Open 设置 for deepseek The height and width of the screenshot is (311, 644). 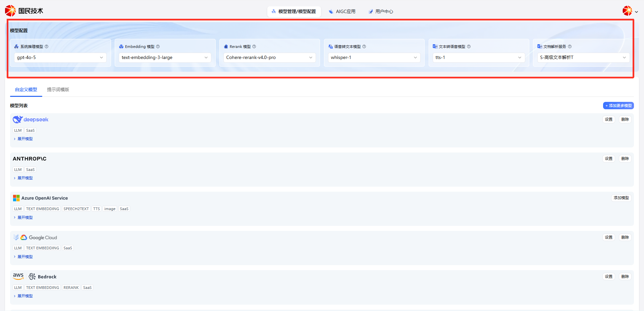click(609, 119)
